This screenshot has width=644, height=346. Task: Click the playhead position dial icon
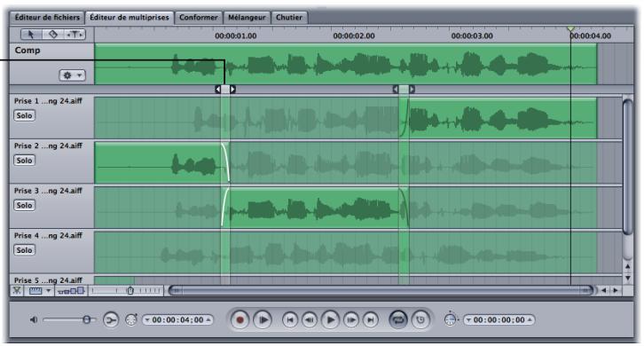tap(131, 319)
